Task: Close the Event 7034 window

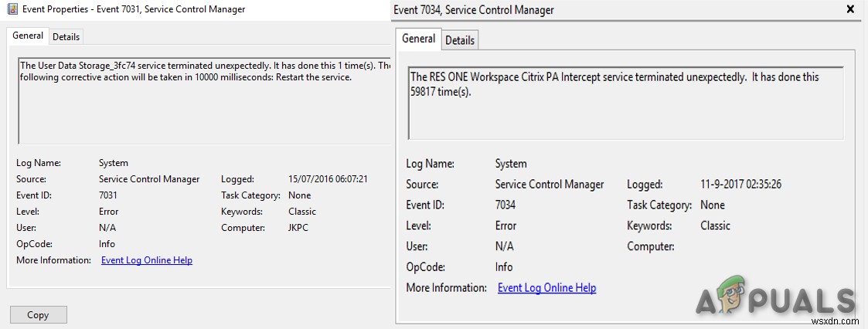Action: (x=850, y=10)
